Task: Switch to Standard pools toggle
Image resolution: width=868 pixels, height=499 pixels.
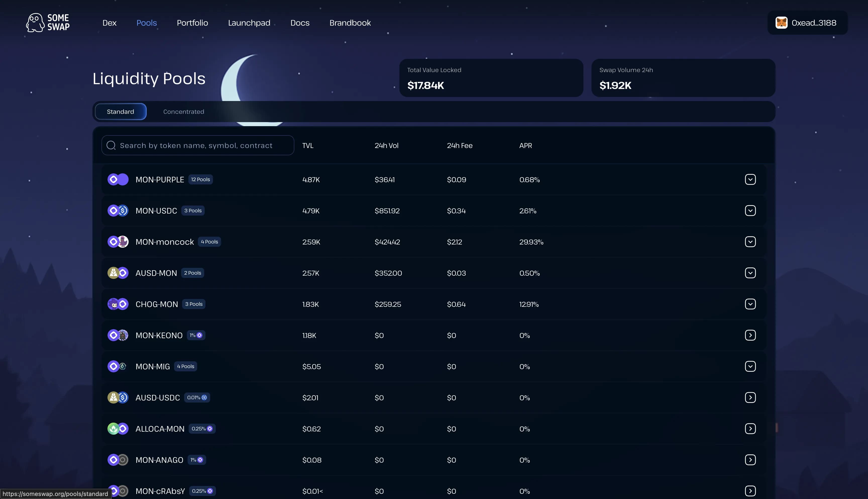Action: (x=121, y=112)
